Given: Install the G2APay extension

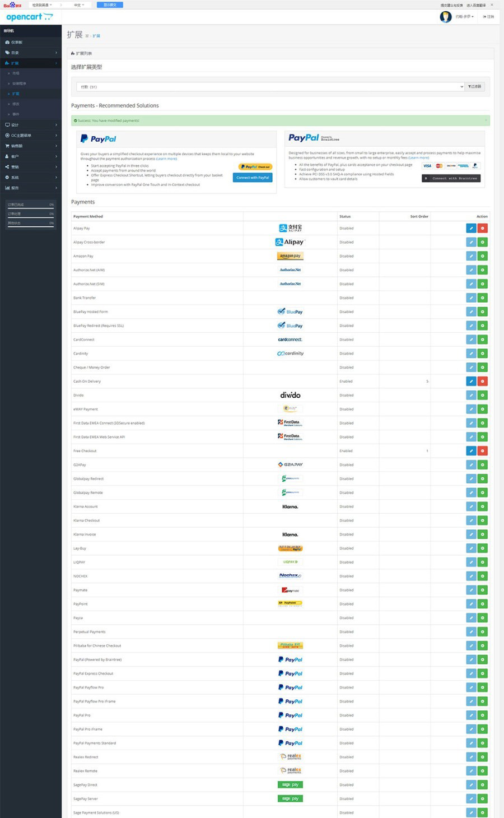Looking at the screenshot, I should 482,464.
